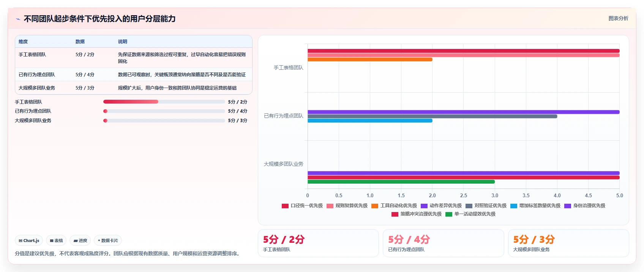
Task: Click the 2.5 x-axis tick label
Action: click(463, 195)
